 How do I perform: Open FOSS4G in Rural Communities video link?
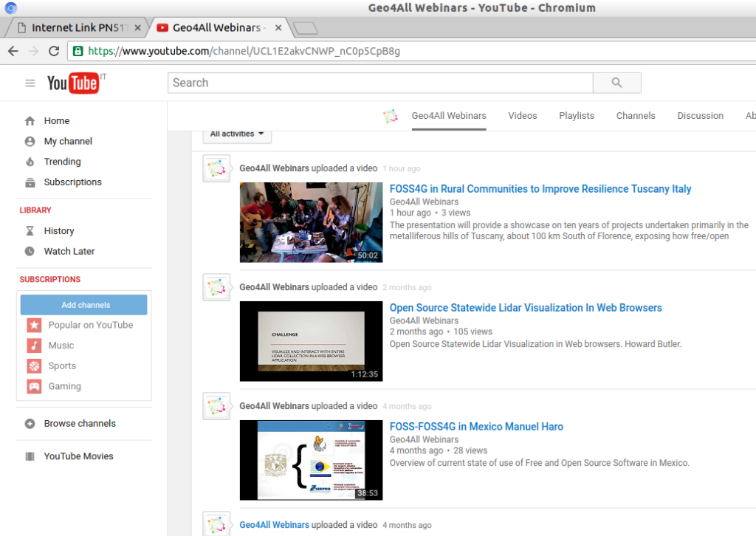click(540, 189)
